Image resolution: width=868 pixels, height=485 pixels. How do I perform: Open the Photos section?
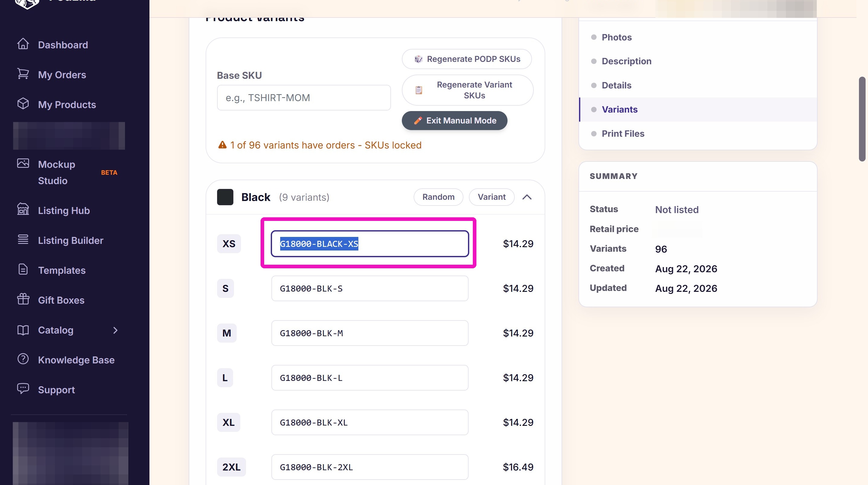617,37
